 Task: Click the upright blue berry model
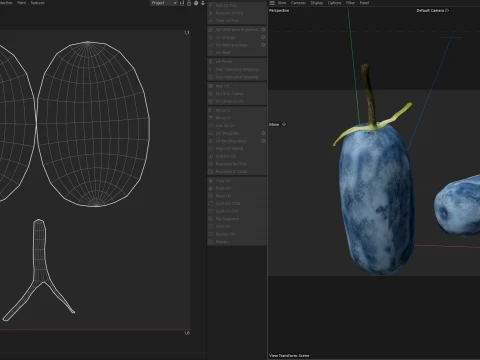[x=377, y=199]
